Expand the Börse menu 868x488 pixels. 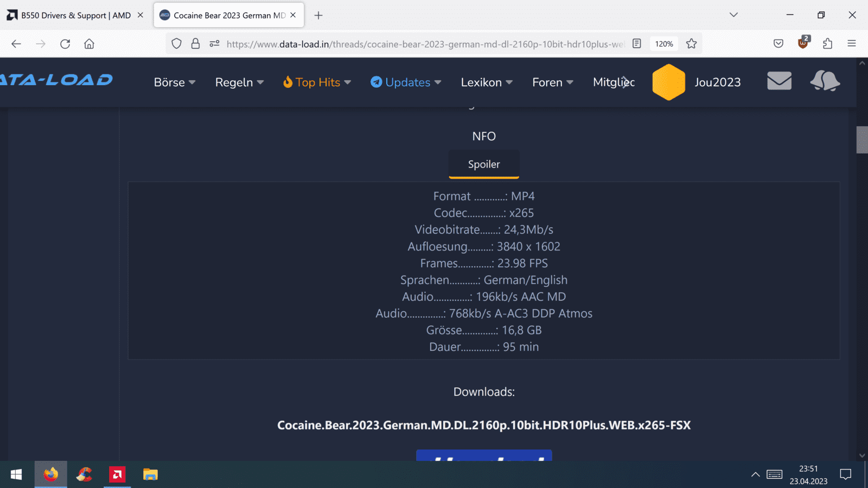click(x=175, y=82)
